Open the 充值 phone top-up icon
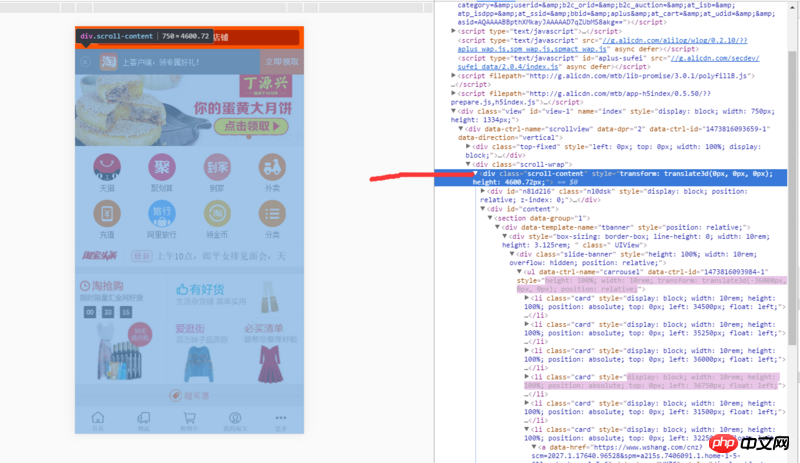Viewport: 800px width, 463px height. [107, 213]
